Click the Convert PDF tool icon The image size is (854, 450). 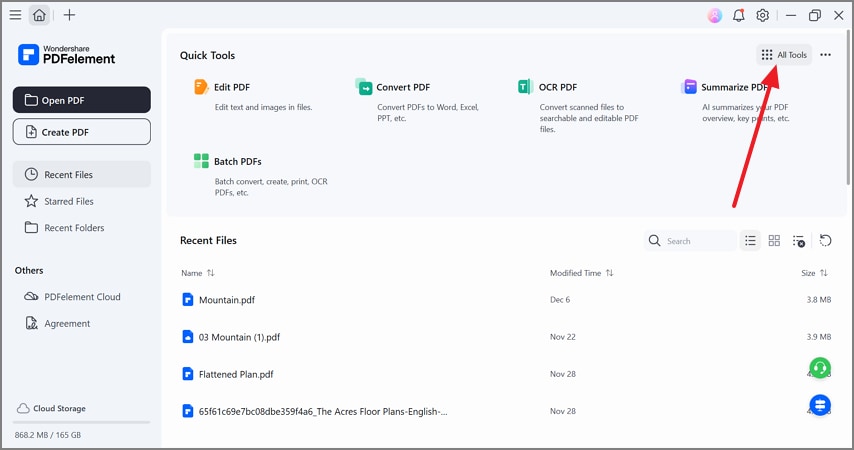pos(363,86)
